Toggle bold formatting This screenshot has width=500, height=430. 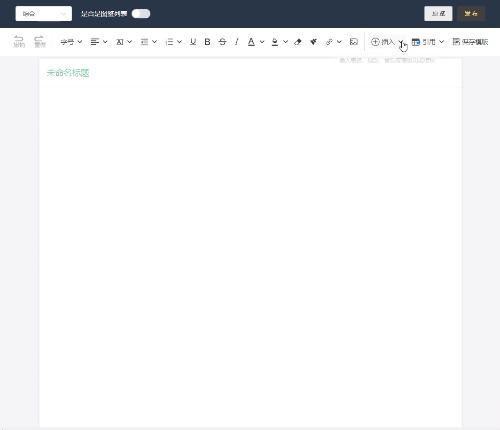(207, 42)
